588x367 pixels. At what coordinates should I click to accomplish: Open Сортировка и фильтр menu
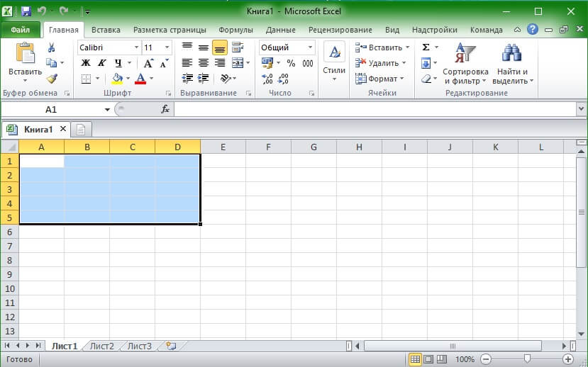coord(465,63)
